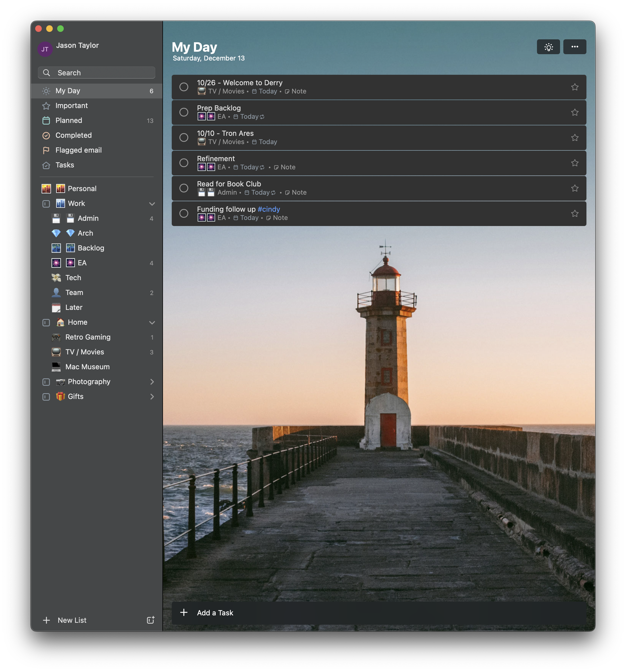
Task: Expand the Photography group
Action: 152,382
